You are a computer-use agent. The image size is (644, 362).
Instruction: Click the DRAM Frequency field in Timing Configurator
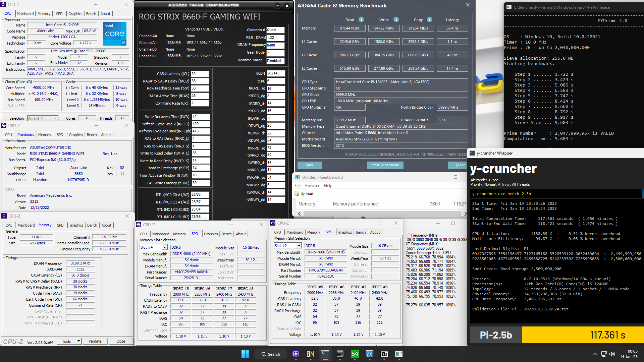click(275, 45)
